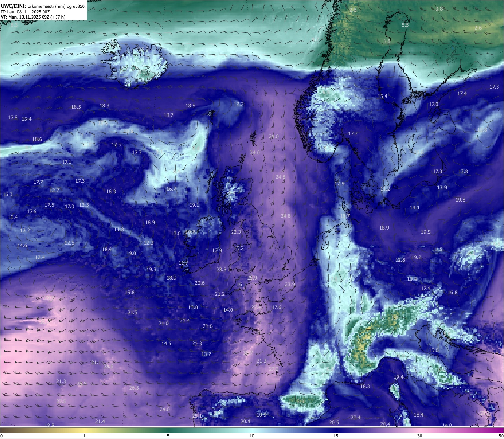Click the color scale label 50
Screen dimensions: 504x439
pos(500,436)
